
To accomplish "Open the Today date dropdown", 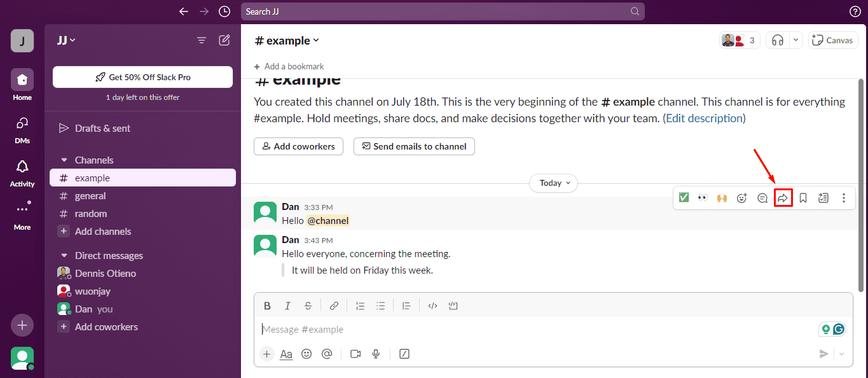I will [x=553, y=183].
